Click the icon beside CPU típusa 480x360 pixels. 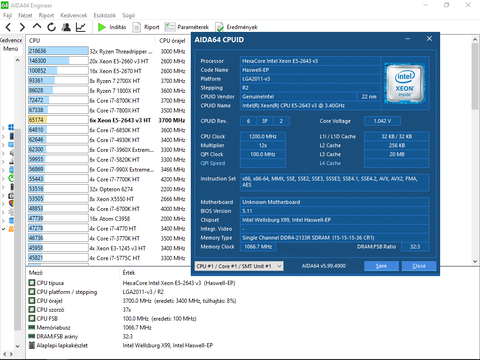(x=32, y=283)
